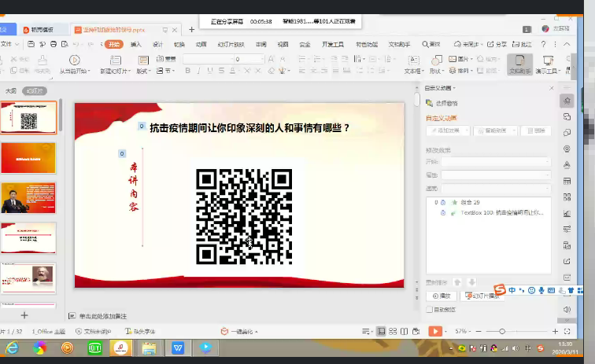This screenshot has height=364, width=595.
Task: Toggle Strikethrough formatting button
Action: coord(221,71)
